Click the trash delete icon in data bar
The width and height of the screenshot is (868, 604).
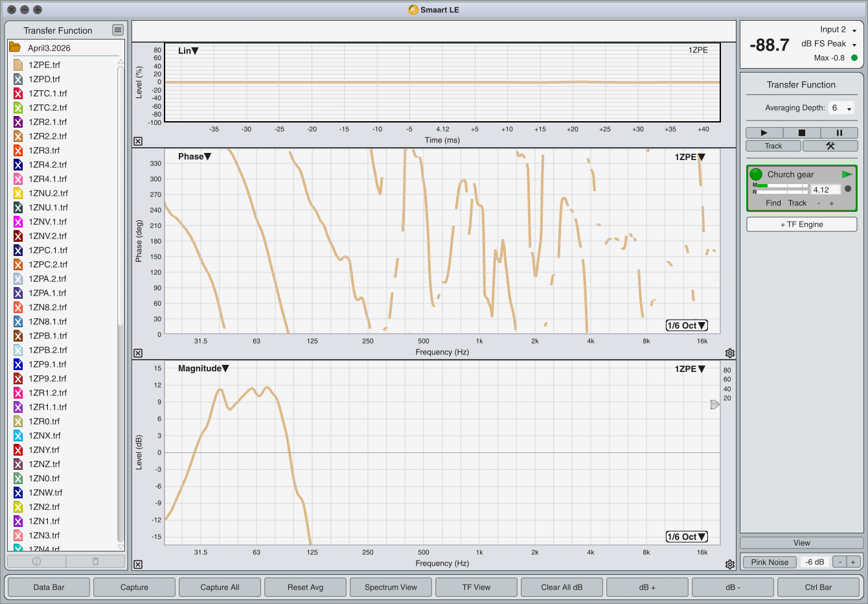[x=95, y=561]
